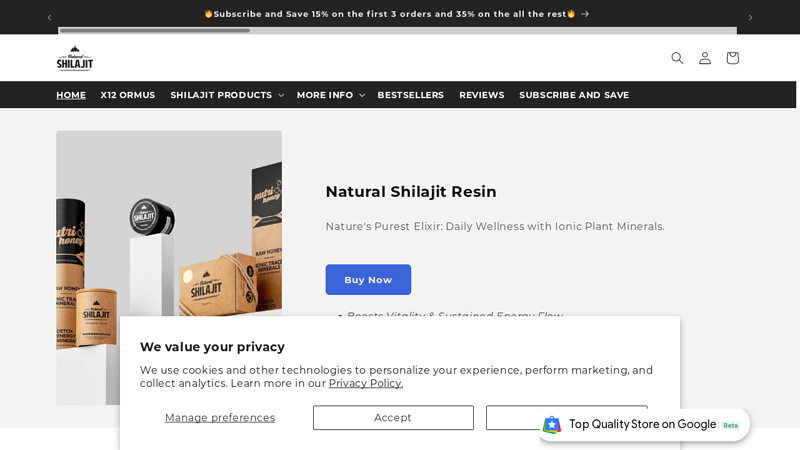Open the search magnifier icon
The image size is (800, 450).
click(x=677, y=58)
